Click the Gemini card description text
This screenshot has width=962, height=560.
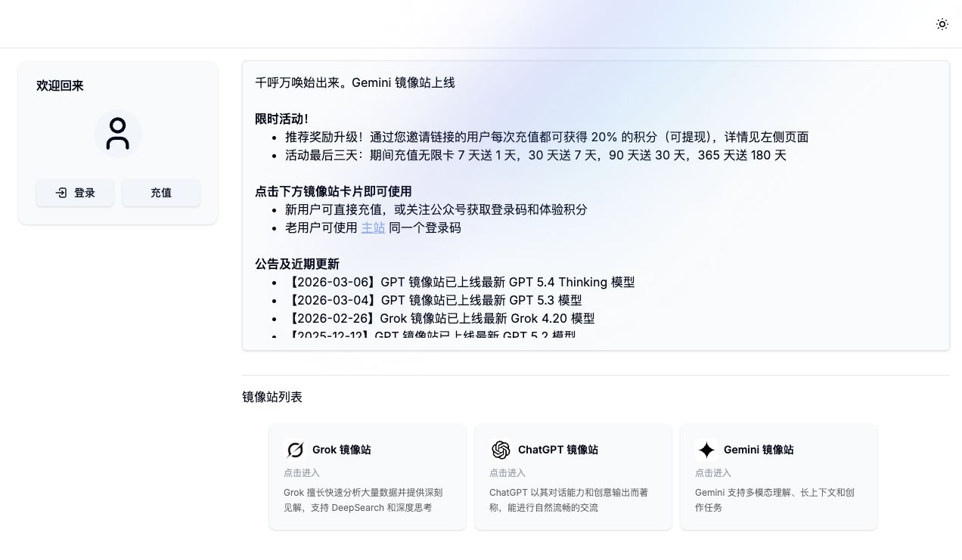pyautogui.click(x=774, y=500)
